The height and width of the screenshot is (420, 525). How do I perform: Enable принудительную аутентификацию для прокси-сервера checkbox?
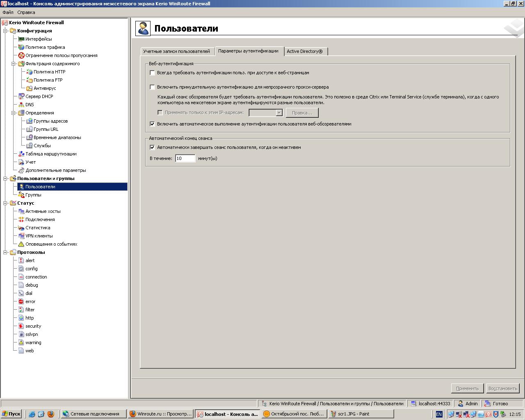152,87
